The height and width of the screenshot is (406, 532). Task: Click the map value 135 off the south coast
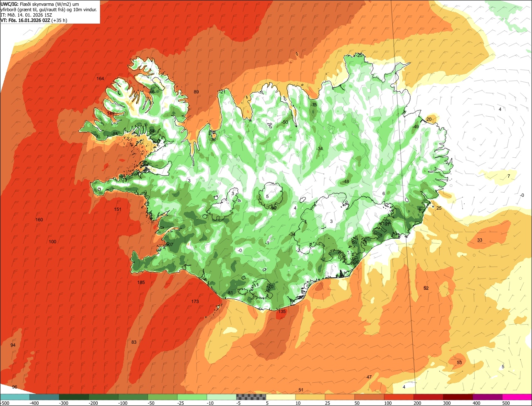point(282,311)
